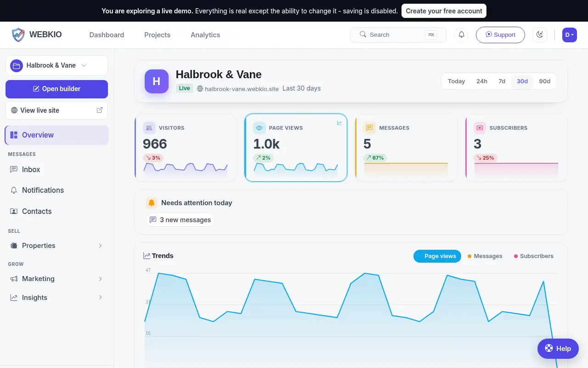Click the Marketing megaphone icon
This screenshot has width=588, height=368.
[14, 279]
